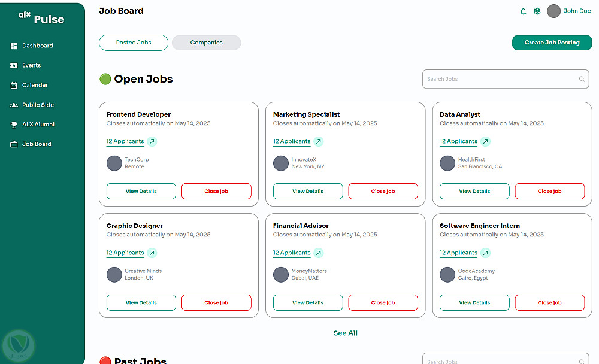Click the See All link

(345, 333)
